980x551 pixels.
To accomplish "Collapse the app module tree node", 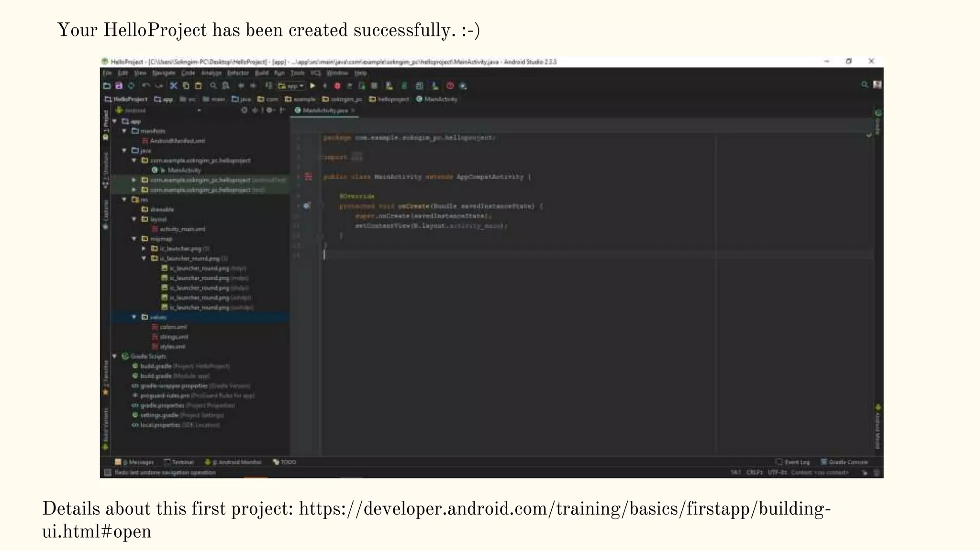I will (x=115, y=121).
